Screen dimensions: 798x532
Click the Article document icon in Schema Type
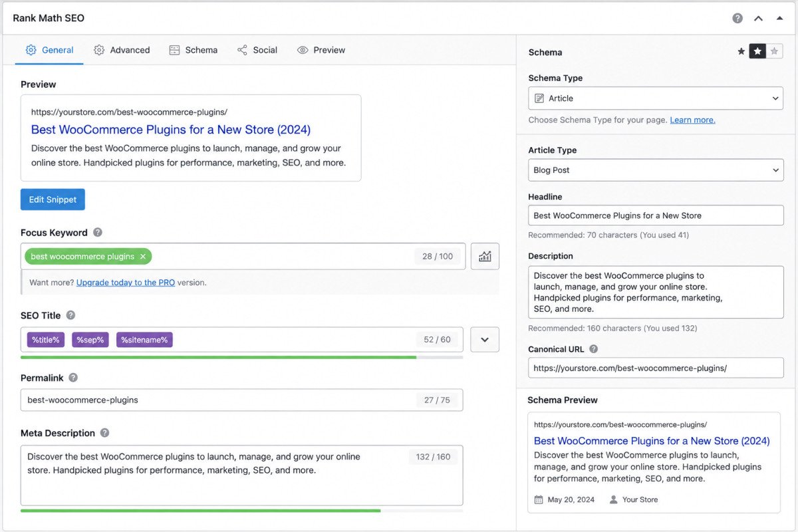(x=539, y=98)
